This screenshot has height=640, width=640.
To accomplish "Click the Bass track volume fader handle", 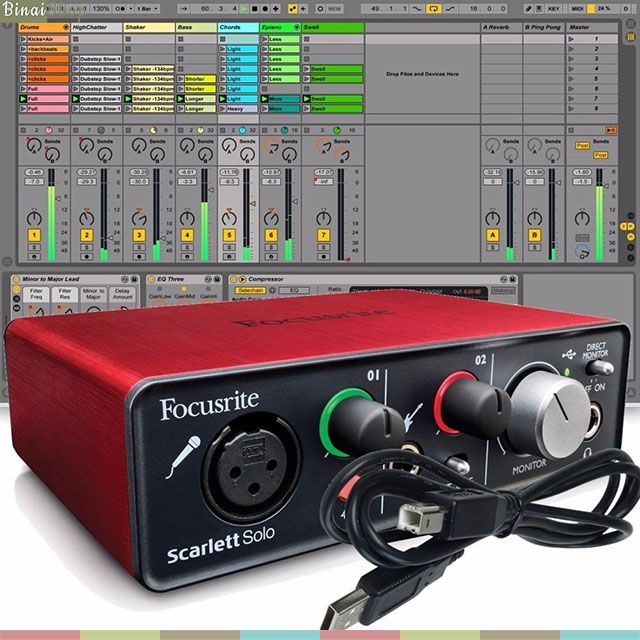I will [x=211, y=190].
